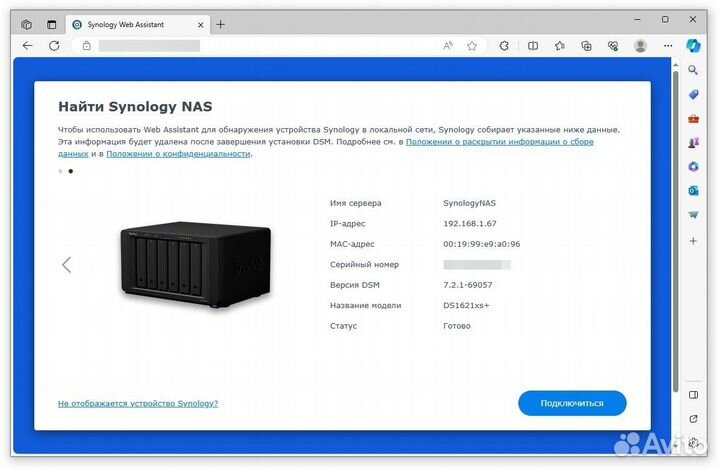The height and width of the screenshot is (470, 720).
Task: Open sidebar Tools briefcase icon
Action: (x=693, y=119)
